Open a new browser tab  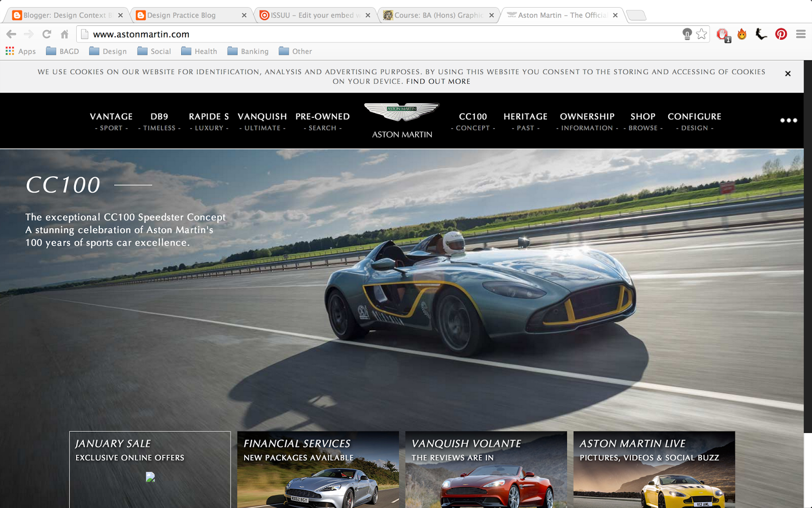tap(636, 16)
